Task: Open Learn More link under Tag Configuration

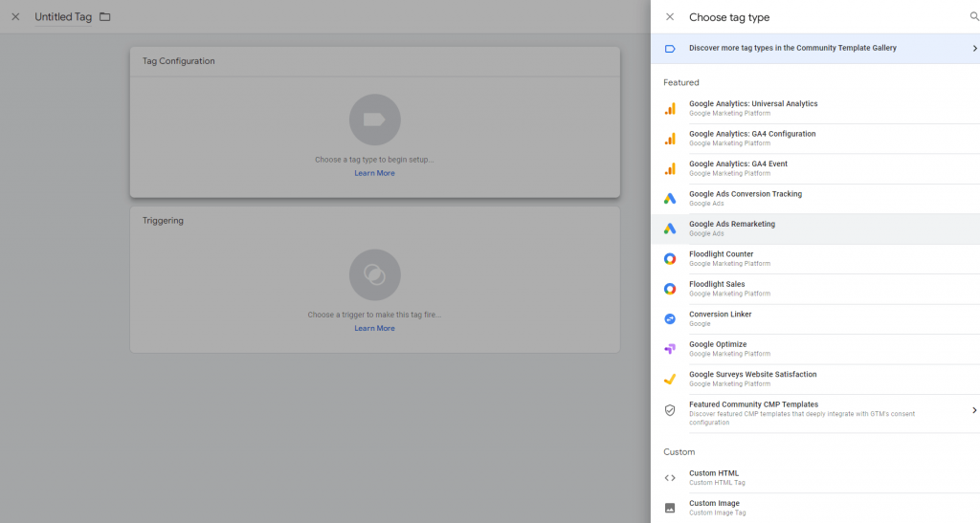Action: tap(374, 173)
